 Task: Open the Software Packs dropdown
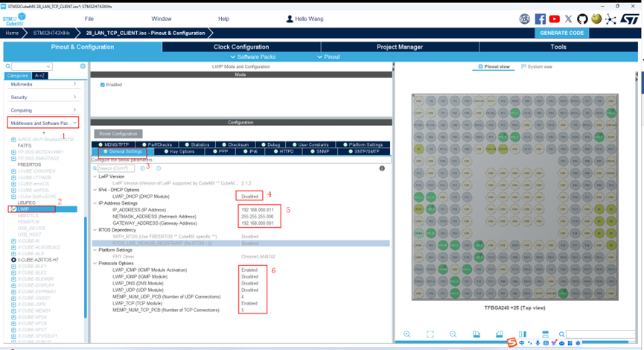252,57
